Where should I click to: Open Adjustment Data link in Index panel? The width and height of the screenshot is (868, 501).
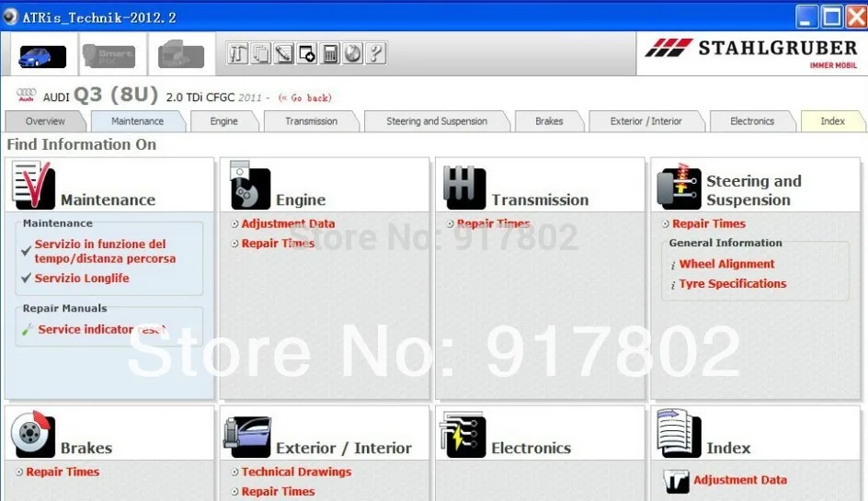pyautogui.click(x=740, y=480)
